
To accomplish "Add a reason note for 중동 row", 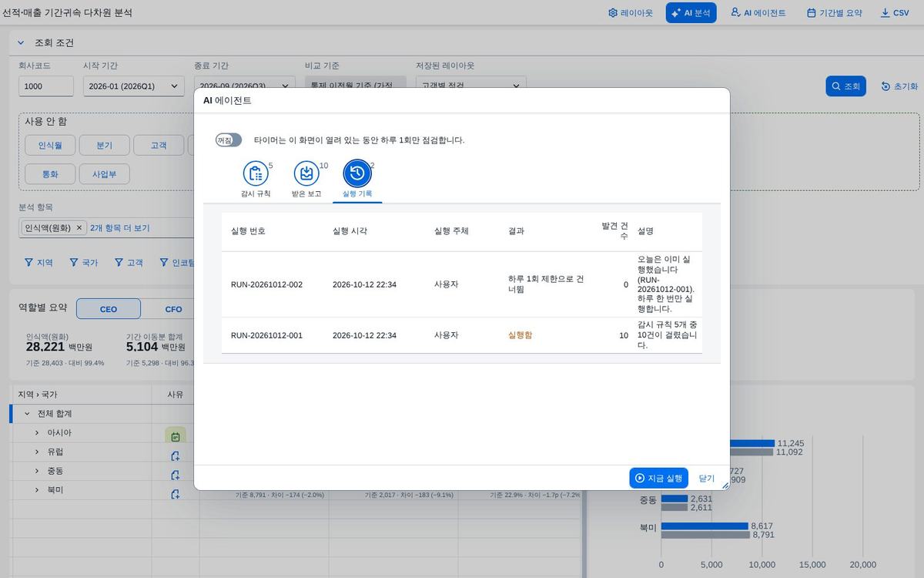I will coord(176,476).
